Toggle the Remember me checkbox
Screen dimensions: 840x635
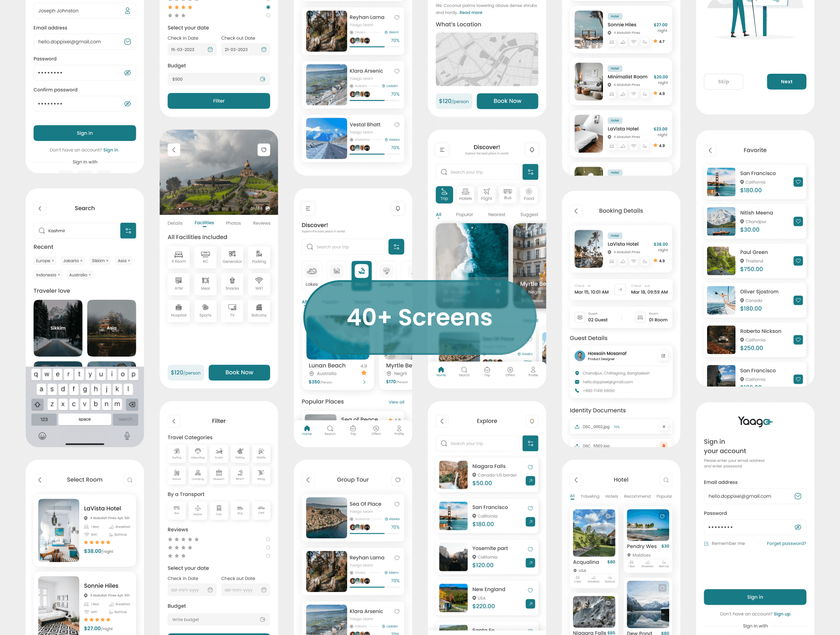coord(707,543)
